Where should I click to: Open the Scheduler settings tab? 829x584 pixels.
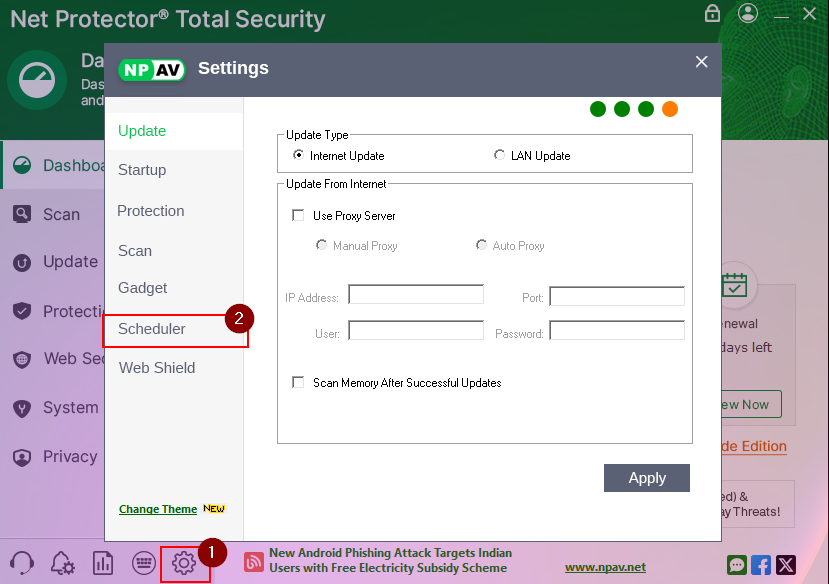point(152,329)
